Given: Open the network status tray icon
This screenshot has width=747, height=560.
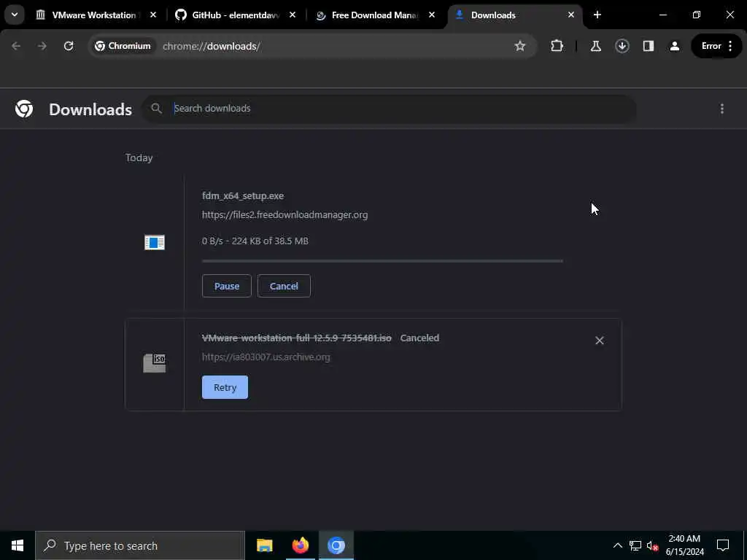Looking at the screenshot, I should [x=635, y=545].
